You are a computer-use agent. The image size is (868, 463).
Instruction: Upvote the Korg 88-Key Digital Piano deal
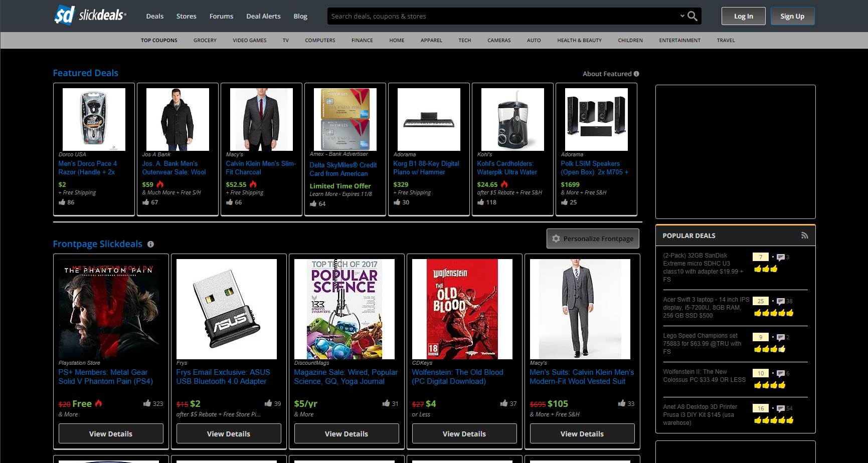396,202
